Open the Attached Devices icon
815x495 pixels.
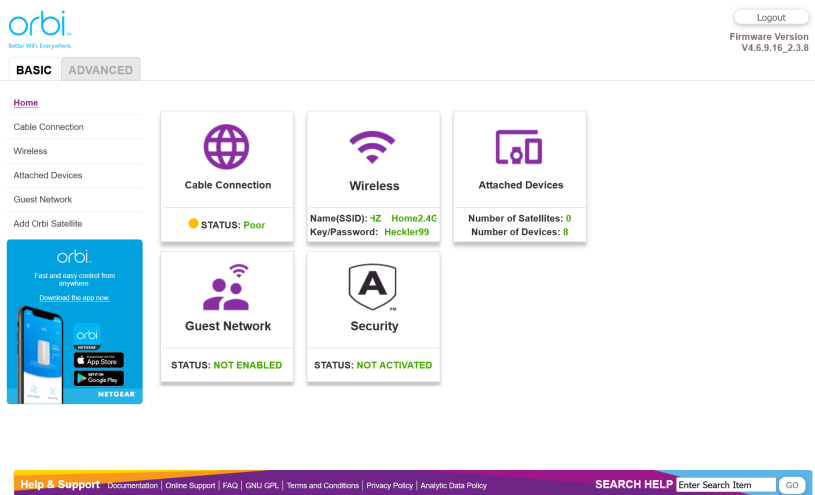pyautogui.click(x=519, y=147)
